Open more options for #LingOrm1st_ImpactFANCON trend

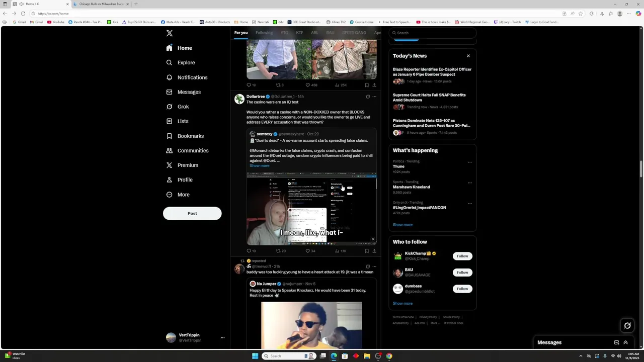[x=470, y=203]
